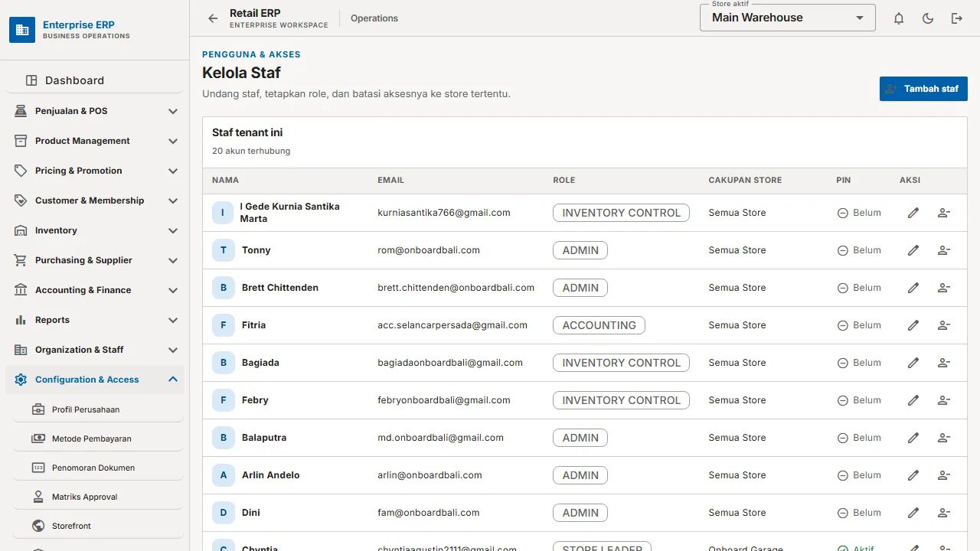Edit Arlin Andelo with pencil icon
This screenshot has width=980, height=551.
913,475
